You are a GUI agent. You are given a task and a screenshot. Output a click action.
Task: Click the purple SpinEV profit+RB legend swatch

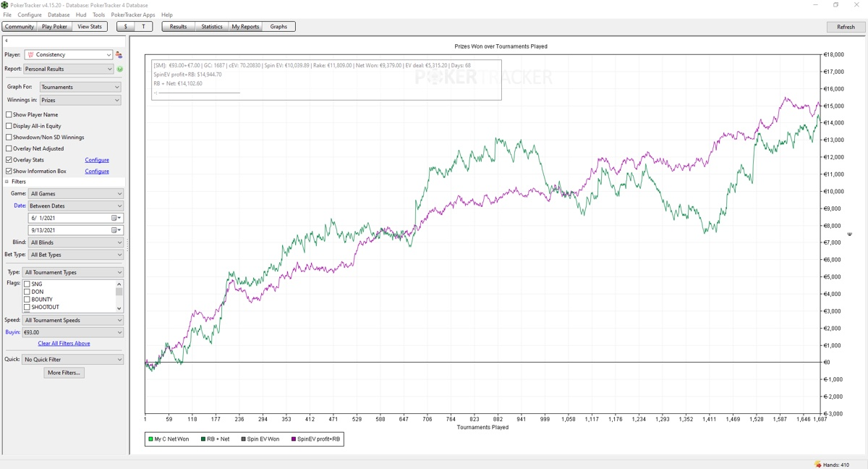coord(293,439)
